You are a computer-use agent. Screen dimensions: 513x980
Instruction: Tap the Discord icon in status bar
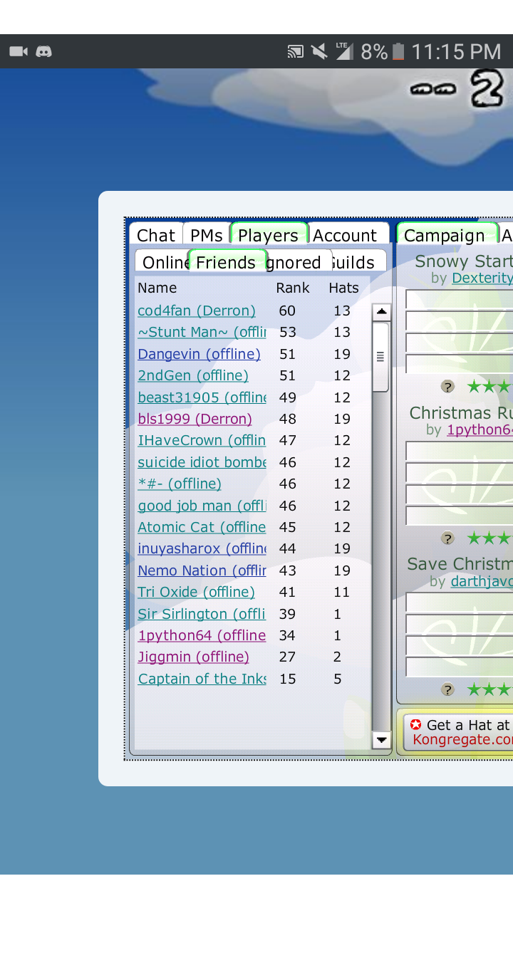coord(44,51)
